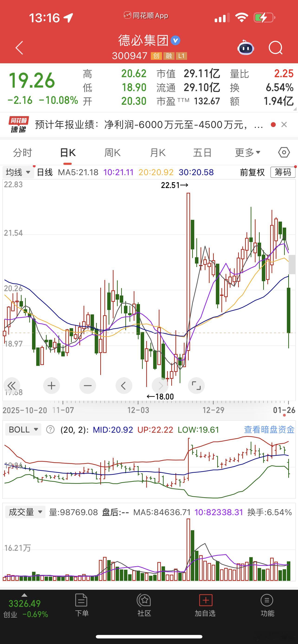Open the stock search magnifier
The height and width of the screenshot is (644, 298).
[x=275, y=48]
